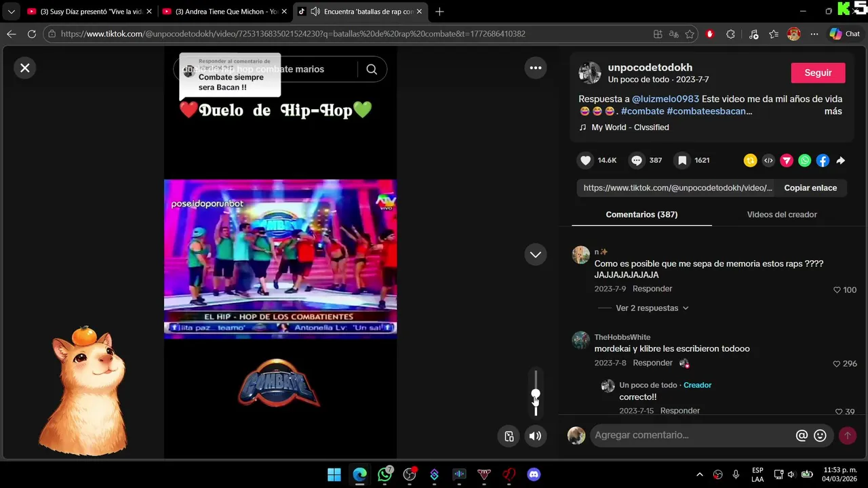Open the @luizmelo0983 mention link
The image size is (868, 488).
coord(665,99)
